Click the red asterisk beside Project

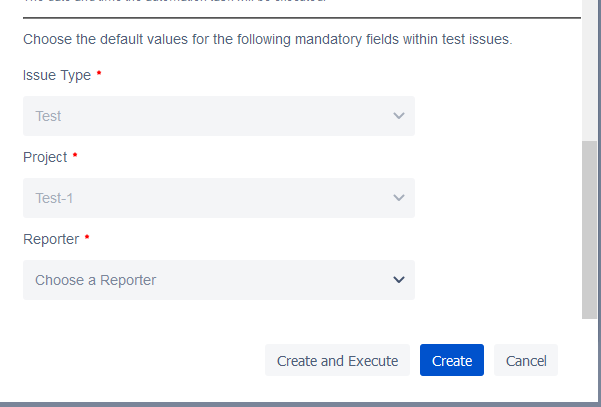tap(76, 157)
